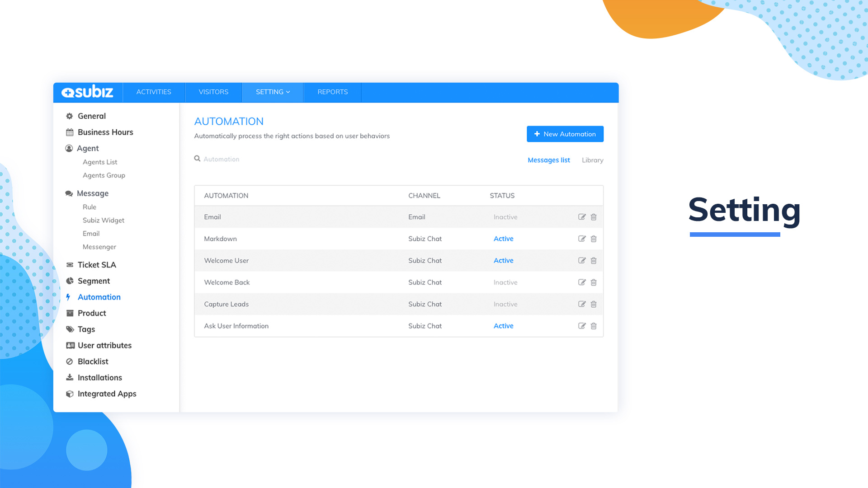Expand the Agent section in sidebar
Image resolution: width=868 pixels, height=488 pixels.
point(88,148)
